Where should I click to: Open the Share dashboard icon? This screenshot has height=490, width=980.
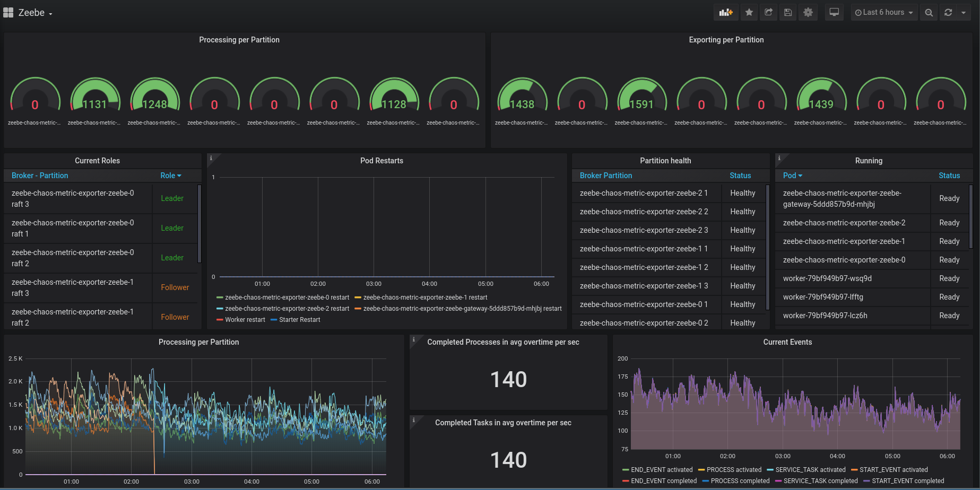click(x=768, y=12)
